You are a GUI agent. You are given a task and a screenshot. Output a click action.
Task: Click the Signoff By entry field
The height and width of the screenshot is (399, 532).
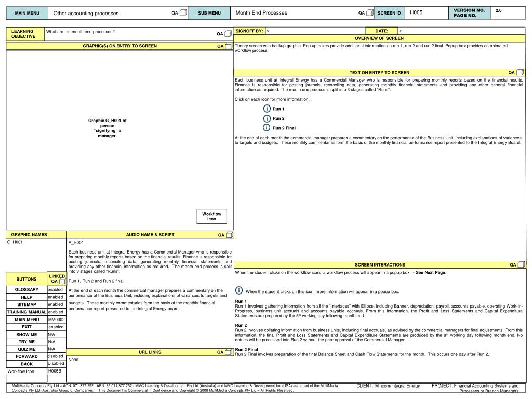click(x=315, y=31)
